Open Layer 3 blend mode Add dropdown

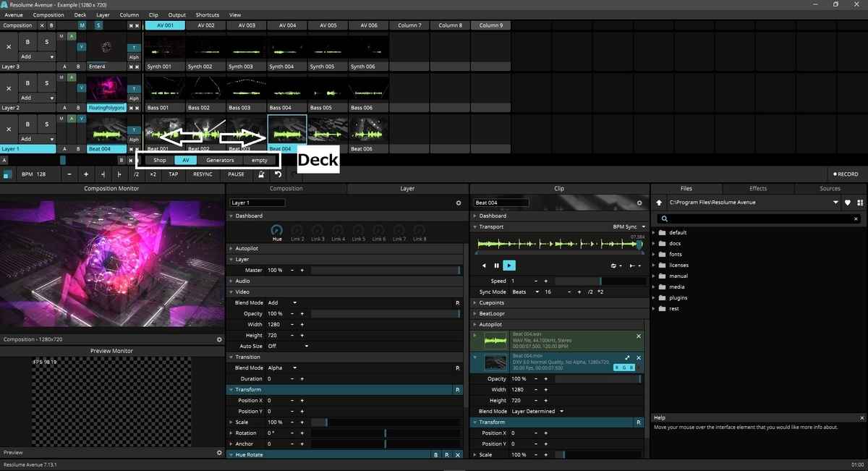coord(37,56)
